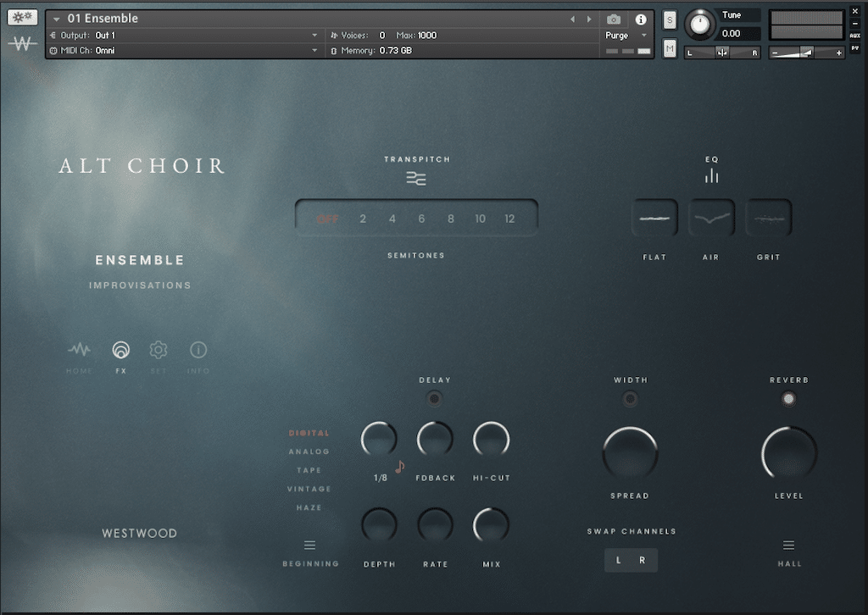The image size is (868, 615).
Task: Click the delay DEPTH knob
Action: (379, 525)
